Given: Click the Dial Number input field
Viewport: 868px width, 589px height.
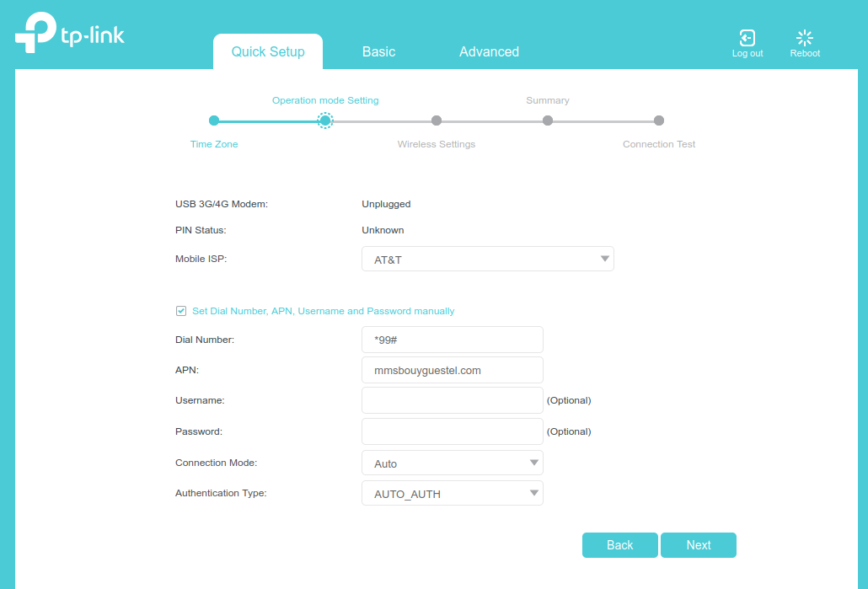Looking at the screenshot, I should click(x=452, y=340).
